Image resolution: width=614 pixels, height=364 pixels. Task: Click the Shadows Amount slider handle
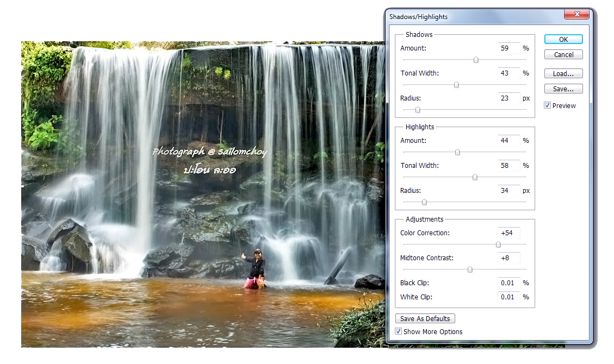(476, 60)
